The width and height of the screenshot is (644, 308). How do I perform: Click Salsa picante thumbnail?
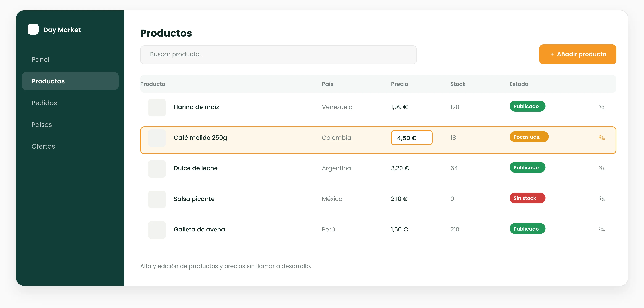click(x=157, y=199)
